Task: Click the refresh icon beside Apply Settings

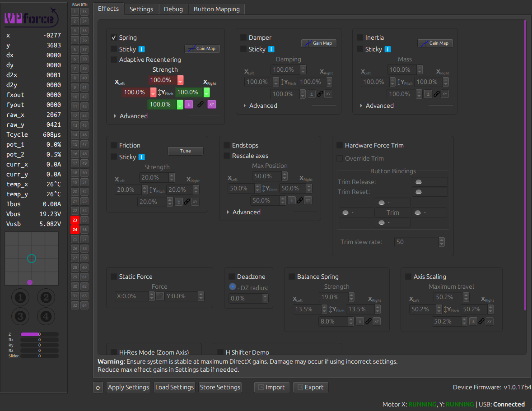Action: coord(98,388)
